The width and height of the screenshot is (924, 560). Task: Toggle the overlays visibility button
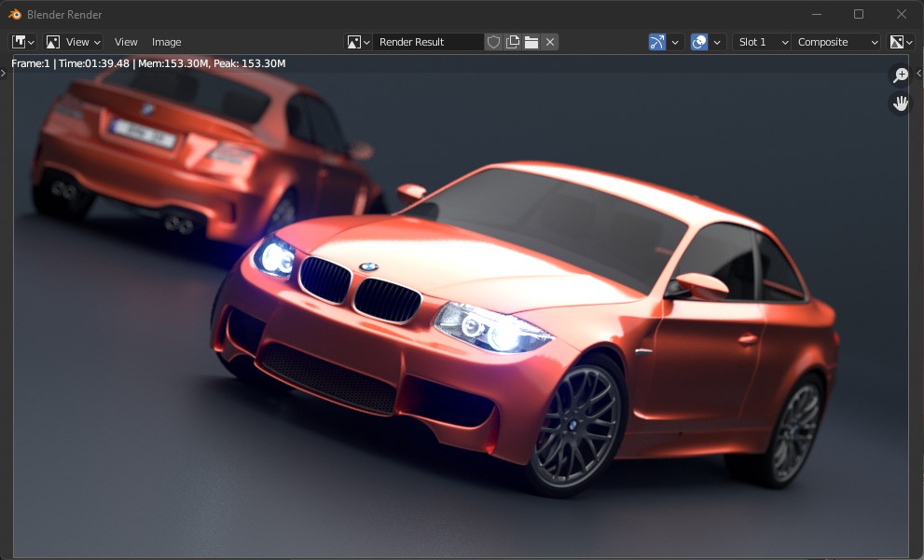click(700, 41)
